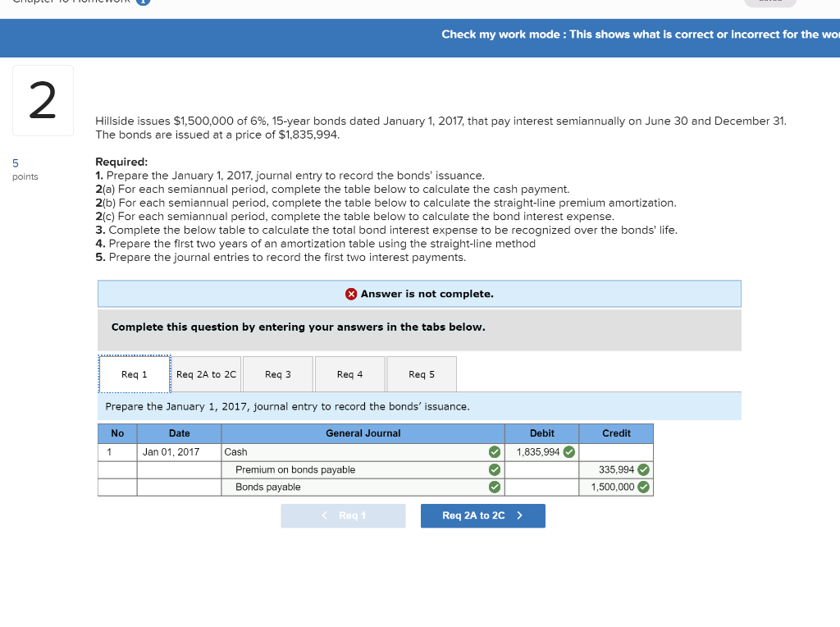This screenshot has width=840, height=627.
Task: Switch to the Req 3 tab
Action: (x=278, y=374)
